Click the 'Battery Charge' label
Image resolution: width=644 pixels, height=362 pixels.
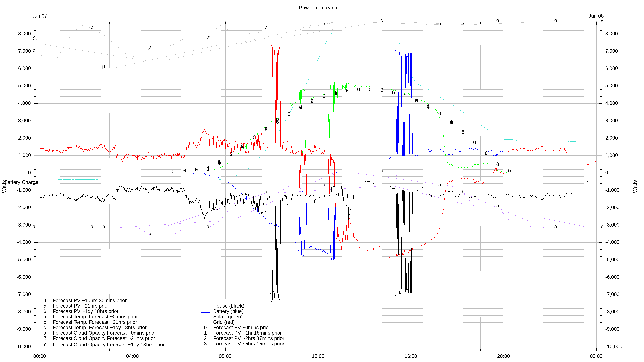(22, 182)
